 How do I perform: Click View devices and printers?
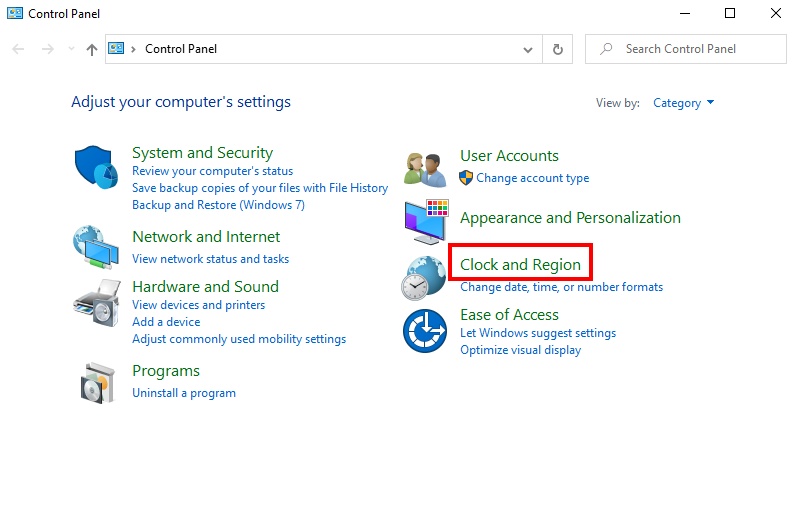(198, 305)
